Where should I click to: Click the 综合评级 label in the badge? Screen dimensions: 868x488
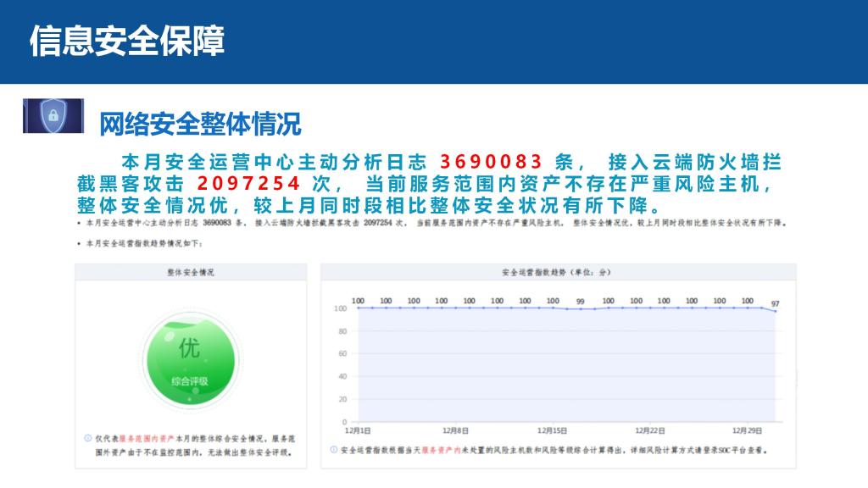click(x=189, y=381)
